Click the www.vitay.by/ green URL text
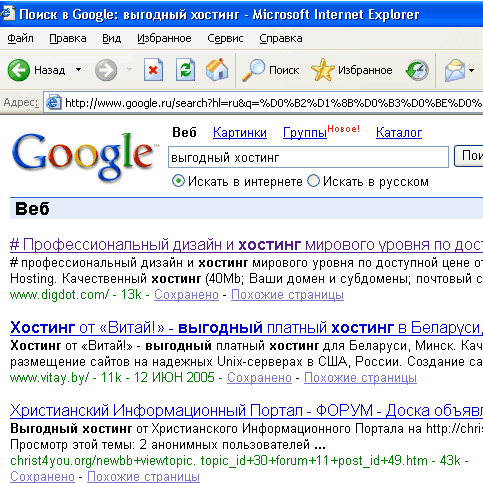483x483 pixels. coord(50,378)
